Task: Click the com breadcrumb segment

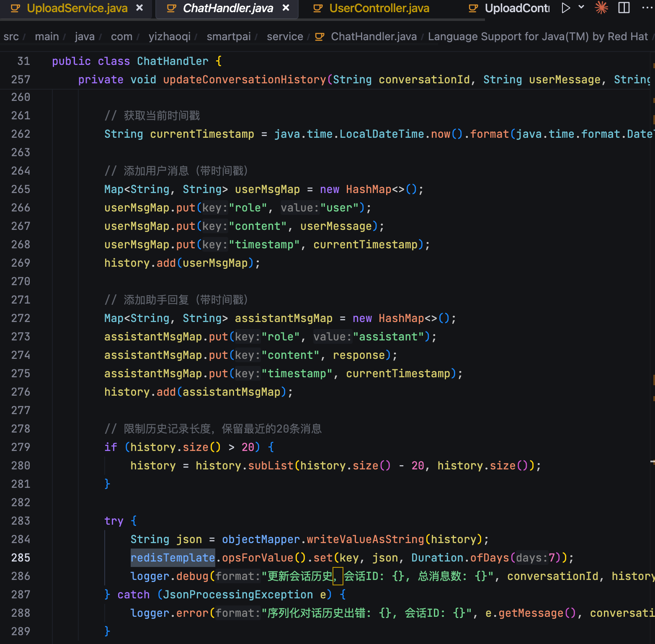Action: point(121,36)
